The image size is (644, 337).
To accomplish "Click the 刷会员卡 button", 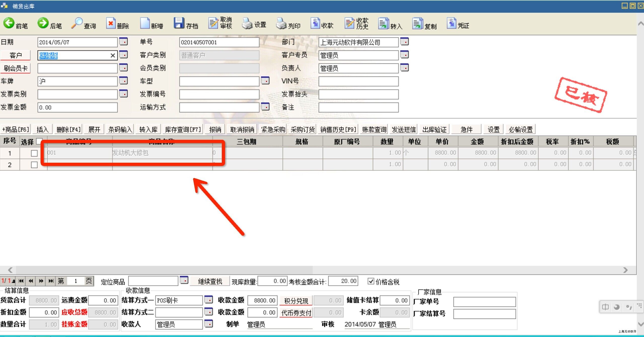I will tap(15, 68).
